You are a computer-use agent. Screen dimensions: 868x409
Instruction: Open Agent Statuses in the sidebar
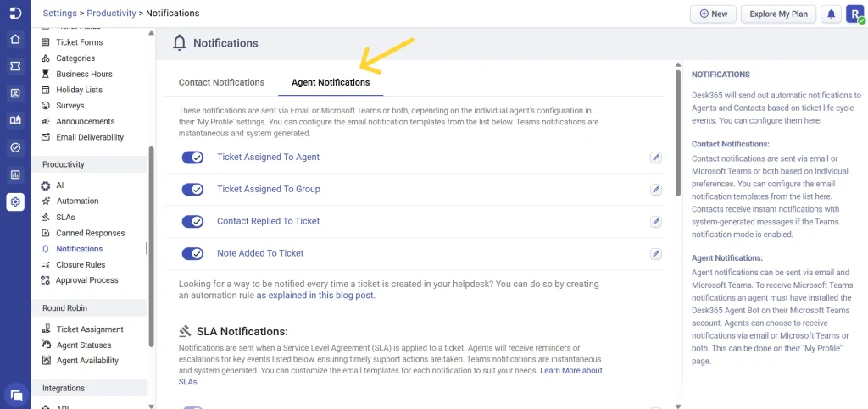84,345
